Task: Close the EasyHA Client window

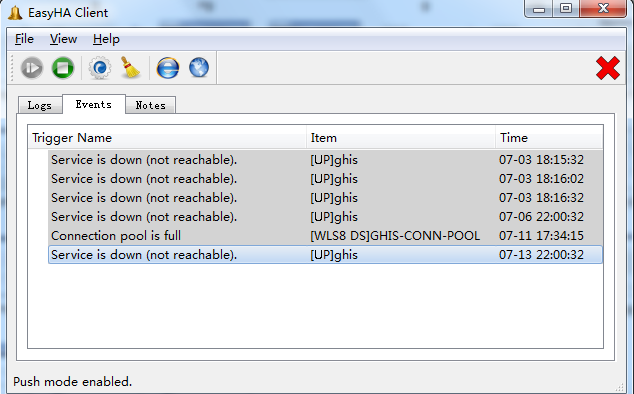Action: pyautogui.click(x=603, y=9)
